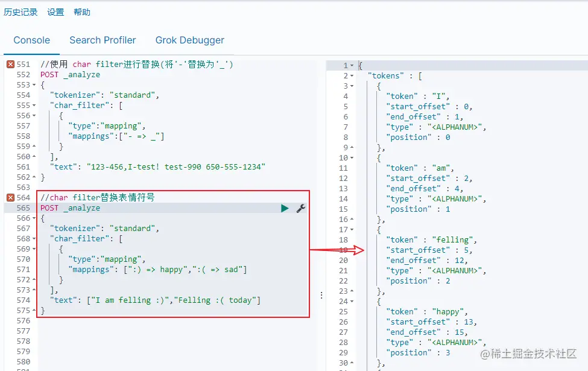The height and width of the screenshot is (371, 588).
Task: Collapse fold arrow on editor line 566
Action: pos(34,218)
